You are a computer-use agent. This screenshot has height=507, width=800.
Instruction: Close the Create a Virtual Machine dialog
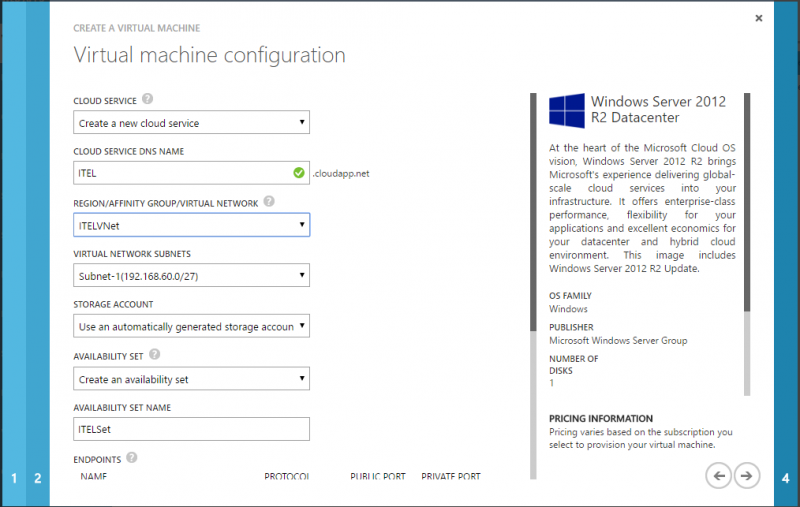(x=759, y=18)
